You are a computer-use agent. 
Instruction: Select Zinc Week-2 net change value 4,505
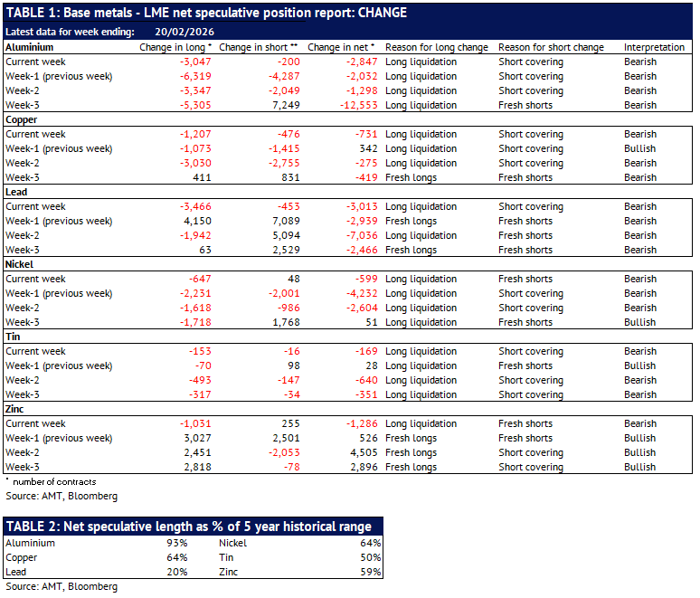360,452
